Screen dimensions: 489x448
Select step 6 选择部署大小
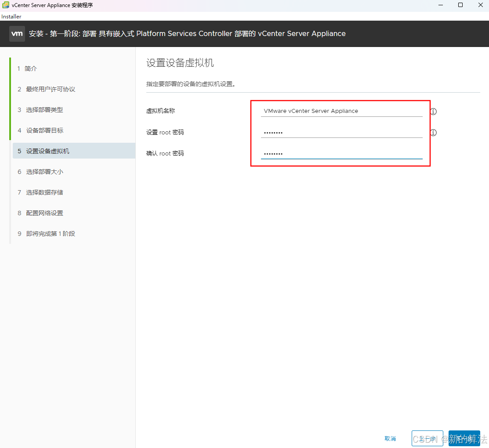click(40, 172)
